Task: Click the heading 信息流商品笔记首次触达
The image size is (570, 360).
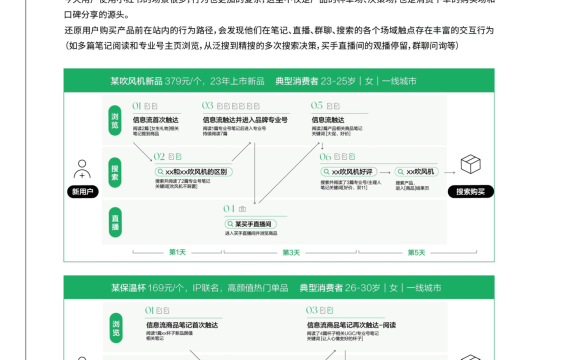Action: pyautogui.click(x=182, y=325)
